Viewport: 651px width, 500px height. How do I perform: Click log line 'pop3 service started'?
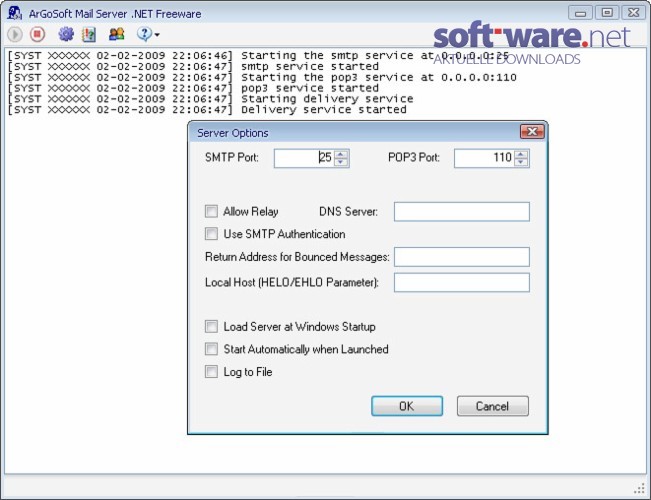193,88
